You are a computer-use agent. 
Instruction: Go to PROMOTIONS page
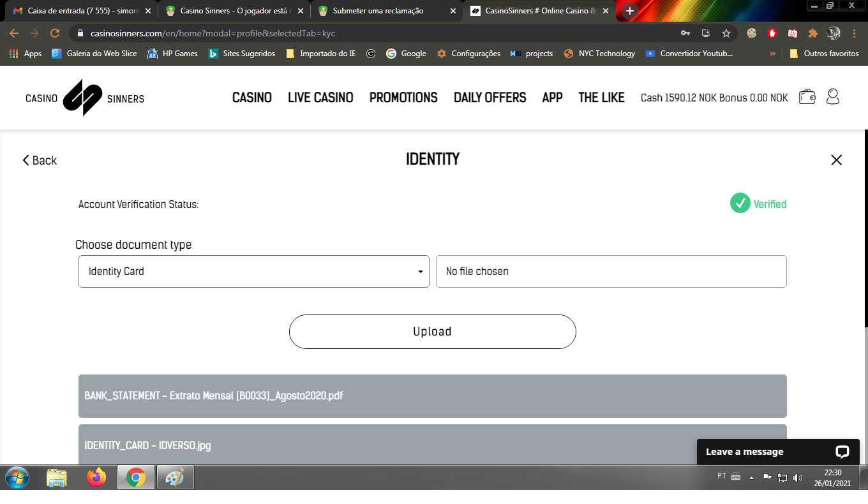coord(403,98)
